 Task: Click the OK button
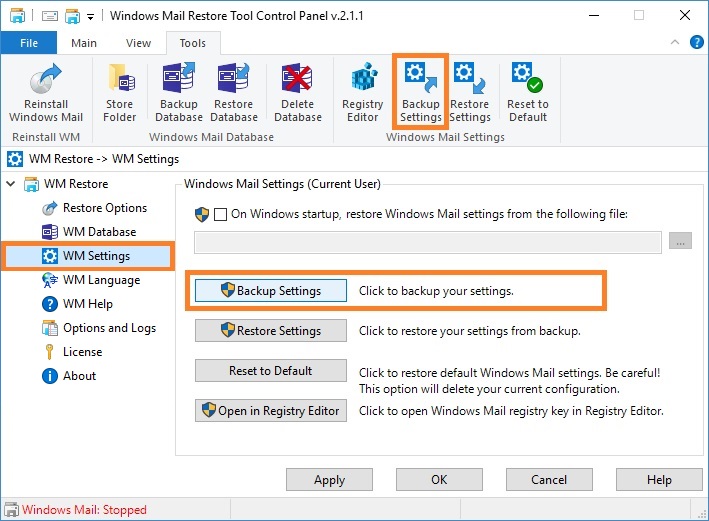tap(439, 480)
